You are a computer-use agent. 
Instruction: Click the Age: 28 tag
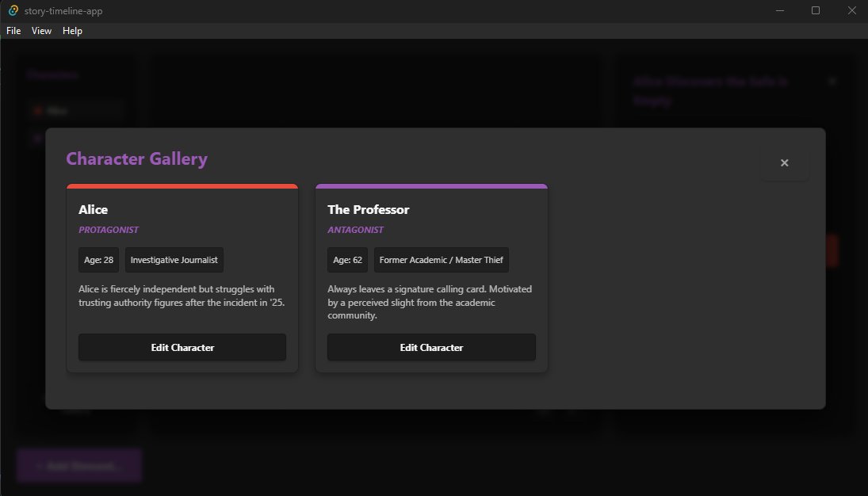[x=98, y=260]
